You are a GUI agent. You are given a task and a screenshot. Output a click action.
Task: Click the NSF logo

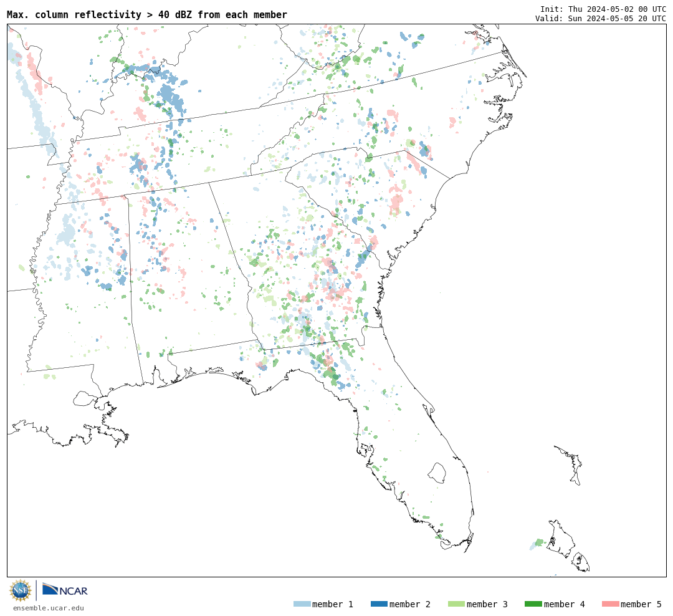click(21, 590)
